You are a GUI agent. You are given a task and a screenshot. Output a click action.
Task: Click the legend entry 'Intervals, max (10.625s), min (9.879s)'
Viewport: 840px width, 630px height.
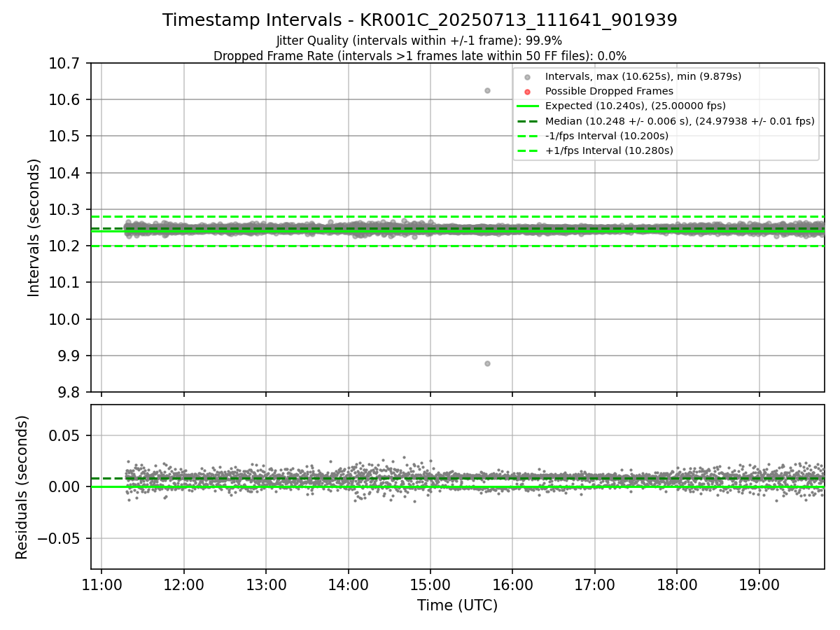click(643, 76)
